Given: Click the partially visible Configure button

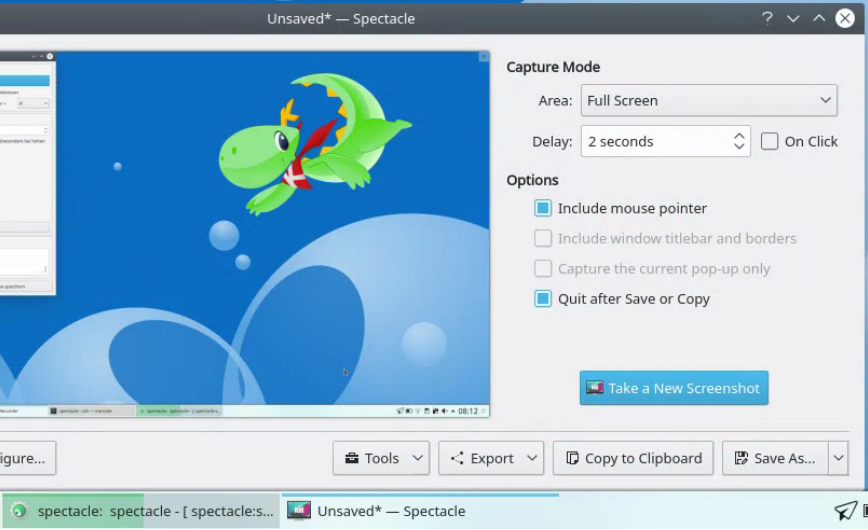Looking at the screenshot, I should tap(27, 458).
